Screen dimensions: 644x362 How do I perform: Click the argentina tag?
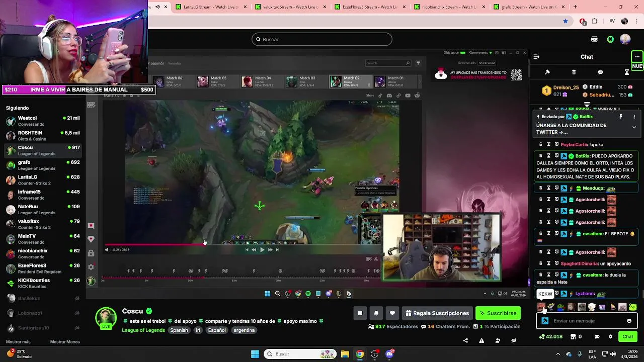(244, 330)
